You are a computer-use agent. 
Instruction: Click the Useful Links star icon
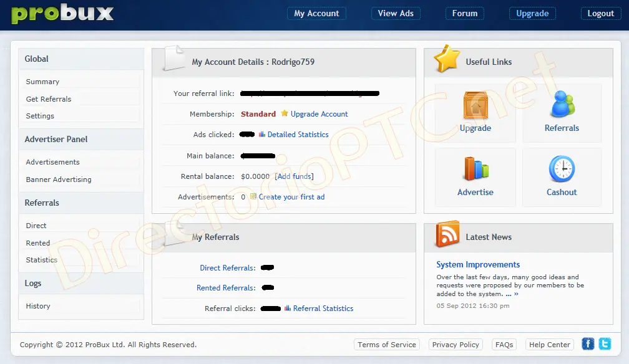(447, 59)
